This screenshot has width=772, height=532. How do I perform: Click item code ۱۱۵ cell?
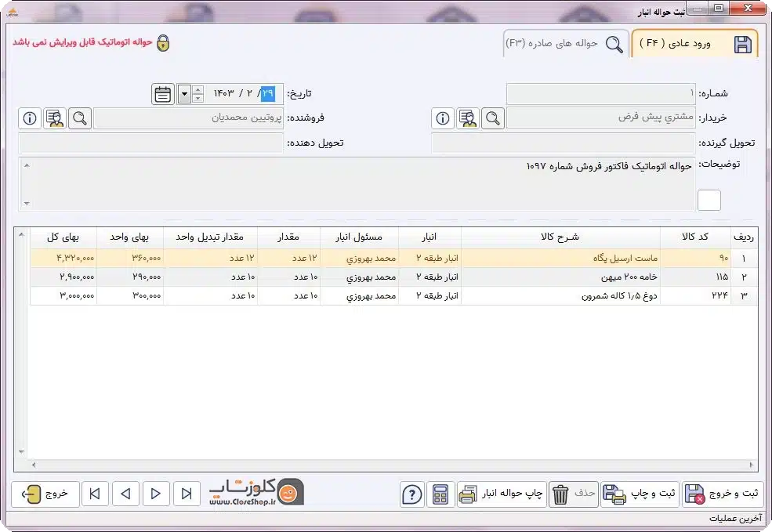tap(695, 277)
